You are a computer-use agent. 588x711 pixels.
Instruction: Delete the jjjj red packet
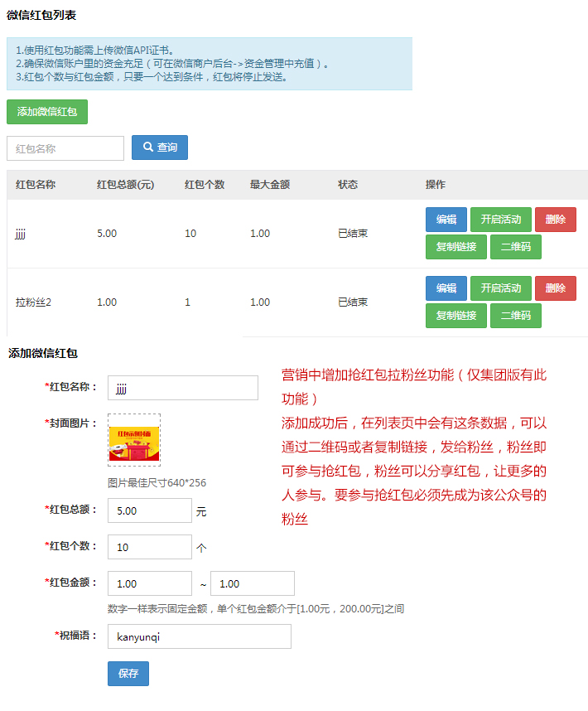555,220
